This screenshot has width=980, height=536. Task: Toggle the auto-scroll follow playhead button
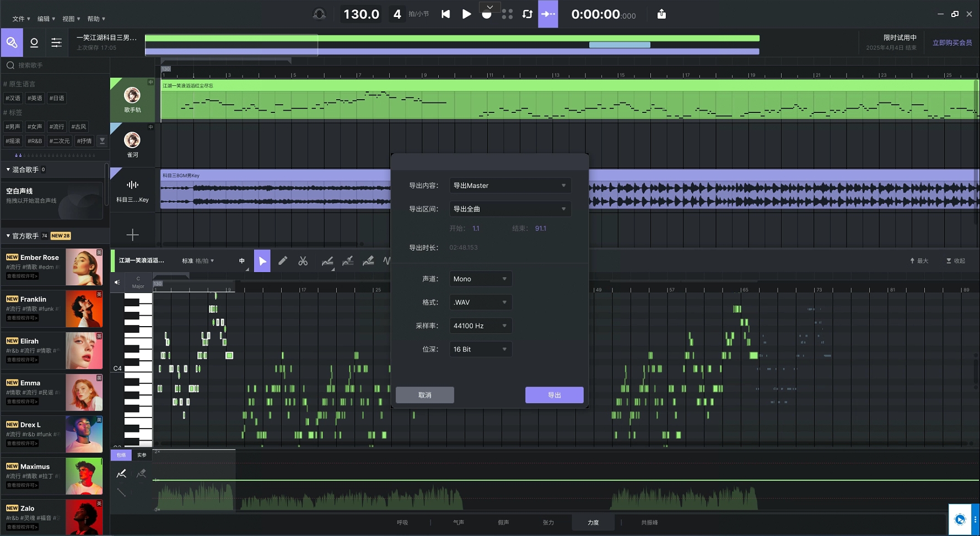pyautogui.click(x=548, y=14)
